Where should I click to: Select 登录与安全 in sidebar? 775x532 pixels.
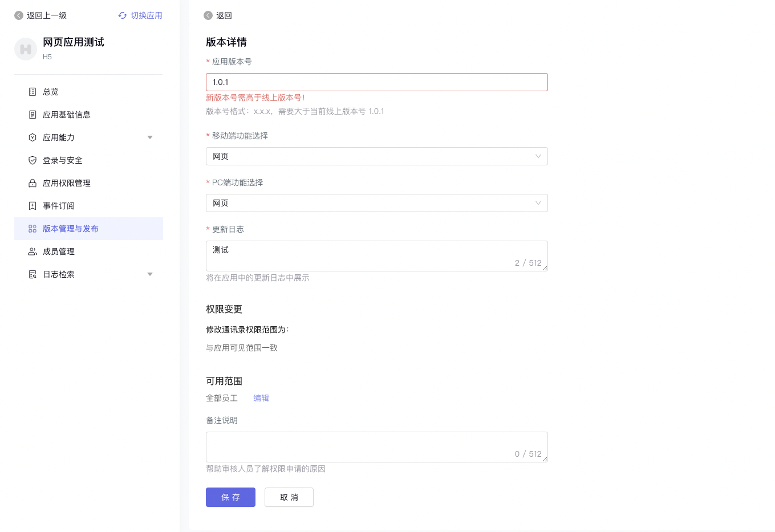[x=88, y=160]
